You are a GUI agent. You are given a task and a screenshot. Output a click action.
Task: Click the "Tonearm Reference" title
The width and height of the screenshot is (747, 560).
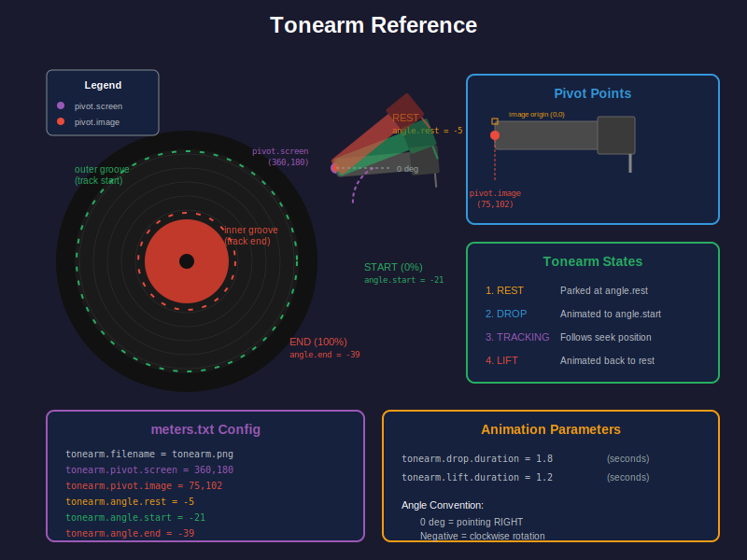pyautogui.click(x=373, y=25)
